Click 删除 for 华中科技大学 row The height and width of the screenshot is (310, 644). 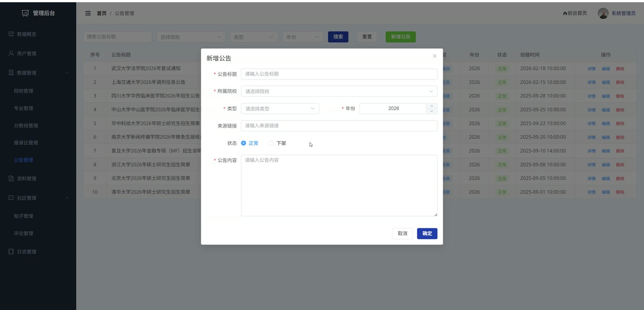point(620,124)
